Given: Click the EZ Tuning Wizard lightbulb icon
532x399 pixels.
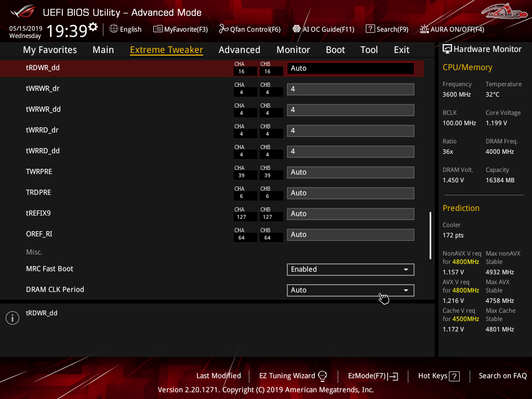Looking at the screenshot, I should 322,376.
